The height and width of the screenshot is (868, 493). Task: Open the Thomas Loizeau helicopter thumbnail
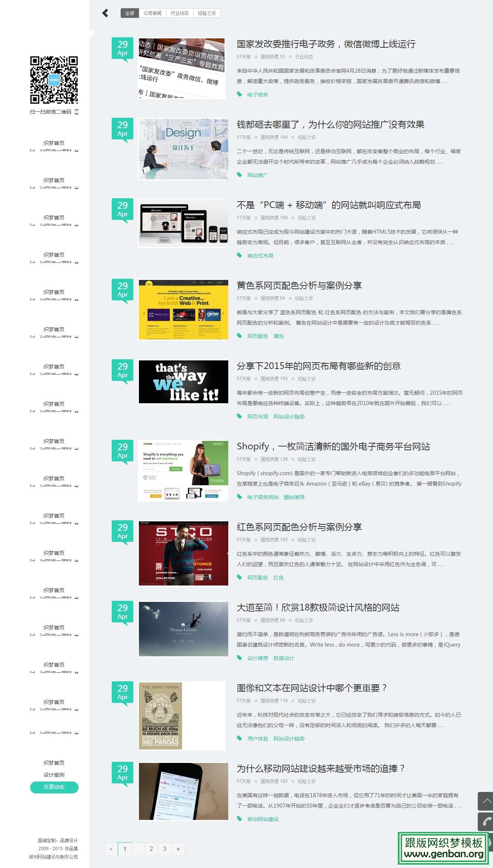coord(183,629)
